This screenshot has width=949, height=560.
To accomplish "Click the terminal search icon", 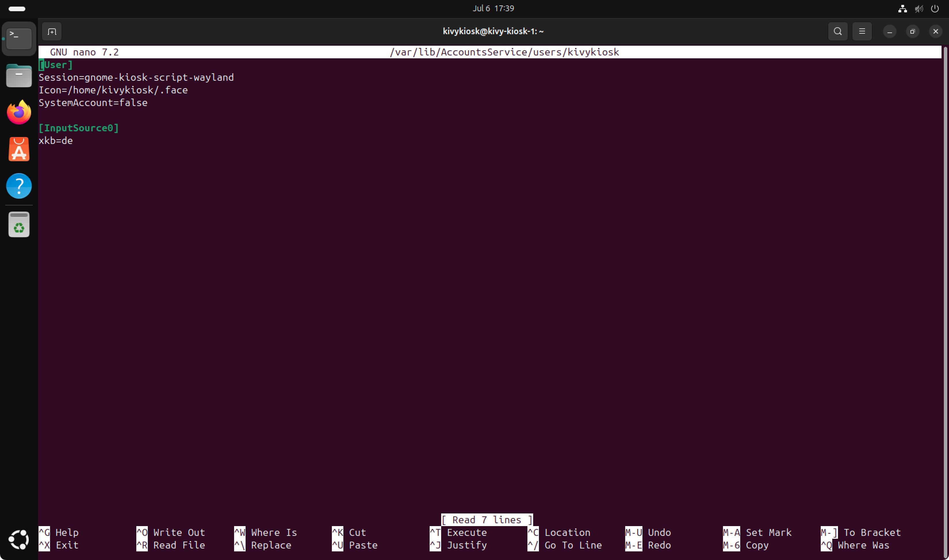I will click(x=838, y=31).
